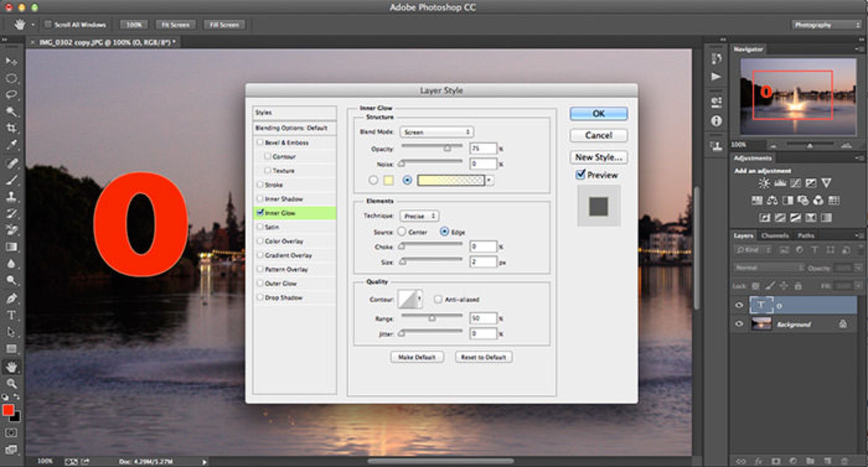Add a Brightness/Contrast adjustment
This screenshot has width=868, height=467.
point(764,183)
